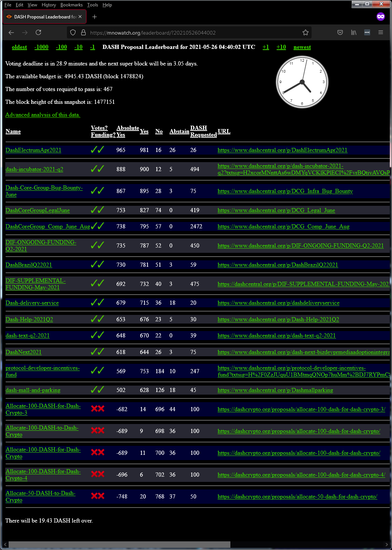
Task: Go back 1 snapshot
Action: tap(92, 47)
